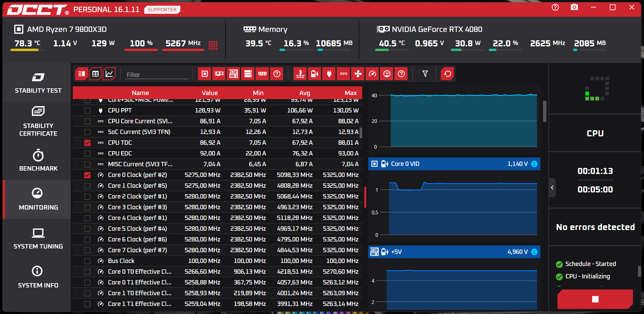Viewport: 644px width, 314px height.
Task: Click the graph panel vertical scrollbar
Action: 545,111
